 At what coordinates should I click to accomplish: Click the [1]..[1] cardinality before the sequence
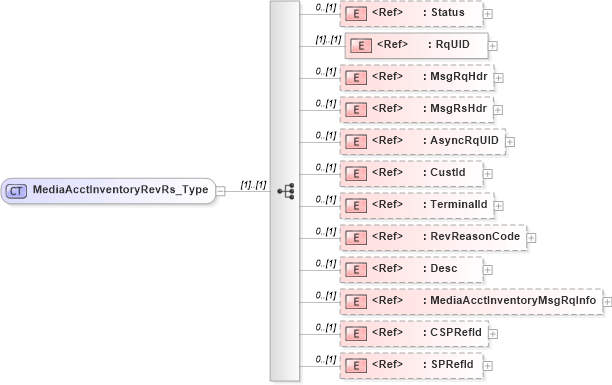click(x=253, y=185)
